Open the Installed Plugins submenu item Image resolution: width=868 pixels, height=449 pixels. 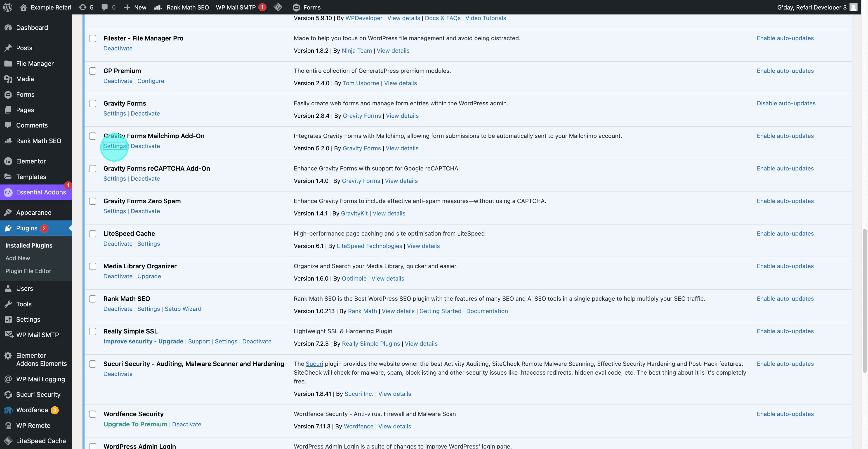click(x=29, y=245)
